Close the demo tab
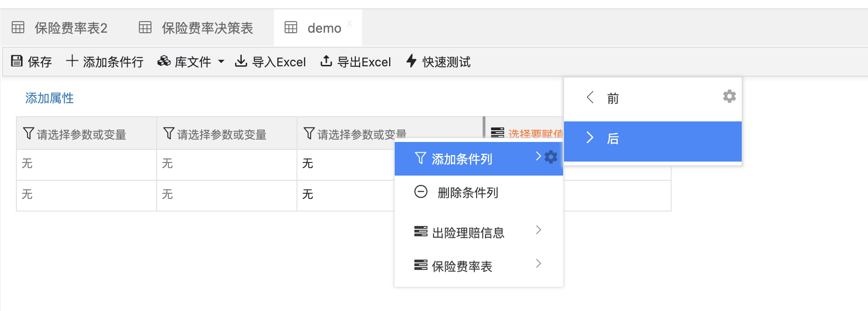This screenshot has width=868, height=311. tap(349, 24)
